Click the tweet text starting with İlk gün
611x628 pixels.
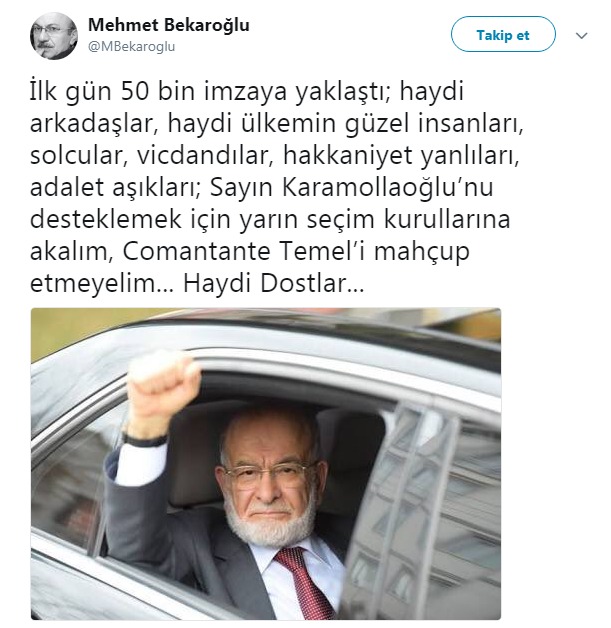[x=276, y=187]
